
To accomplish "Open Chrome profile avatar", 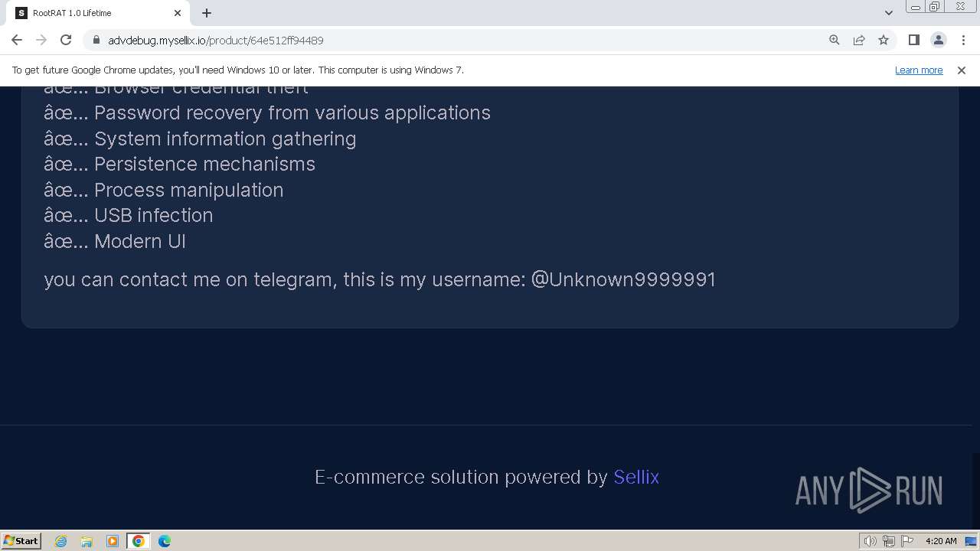I will tap(938, 40).
